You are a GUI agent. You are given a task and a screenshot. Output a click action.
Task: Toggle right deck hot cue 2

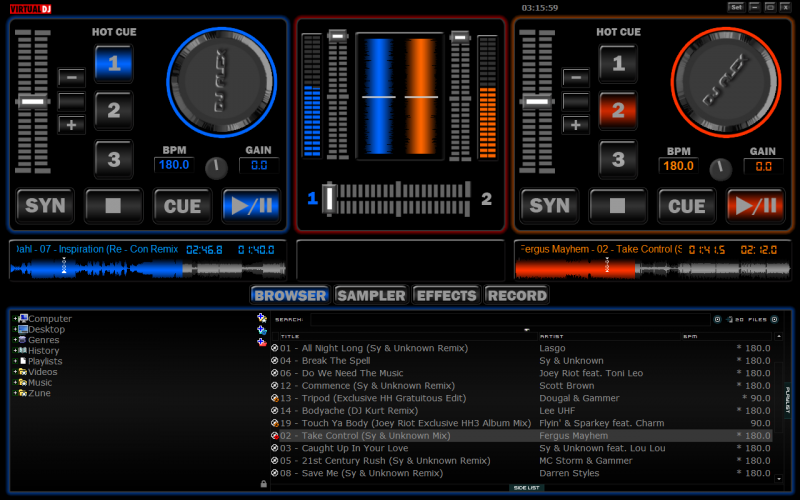click(618, 110)
